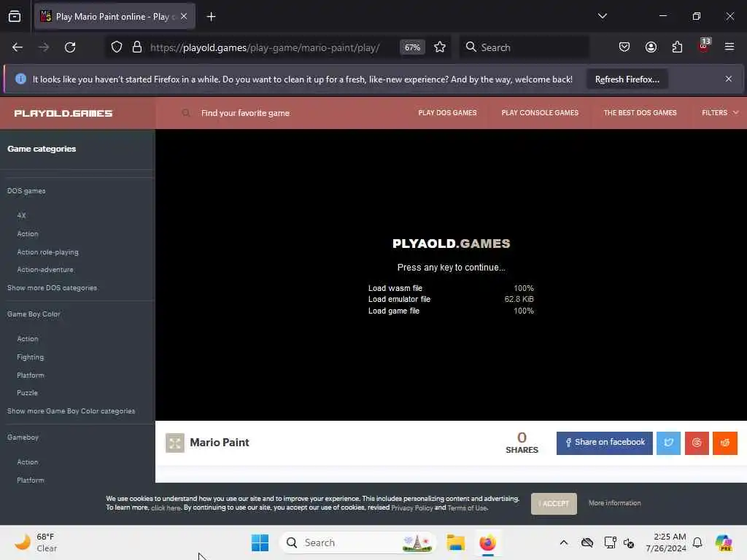Open the Extensions puzzle icon
Screen dimensions: 747x560
pos(677,47)
